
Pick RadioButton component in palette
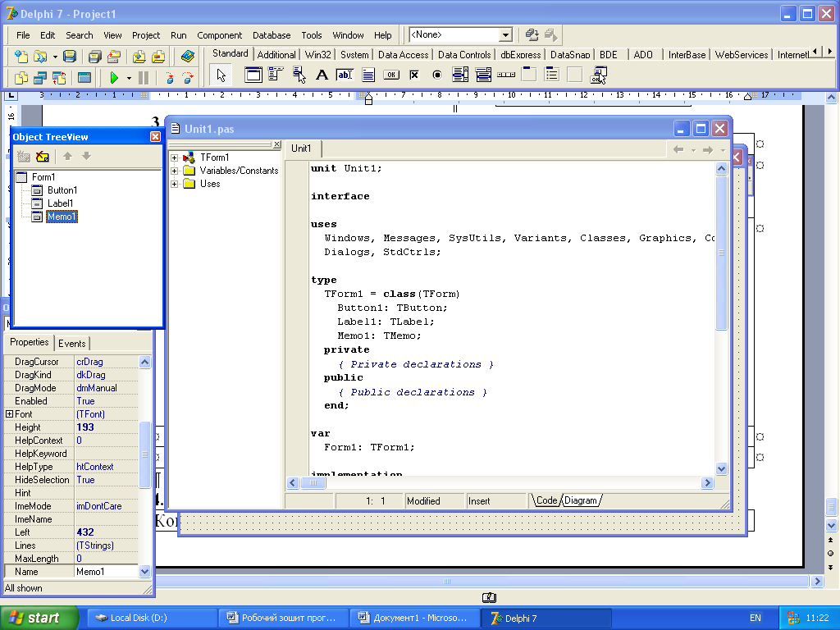437,75
